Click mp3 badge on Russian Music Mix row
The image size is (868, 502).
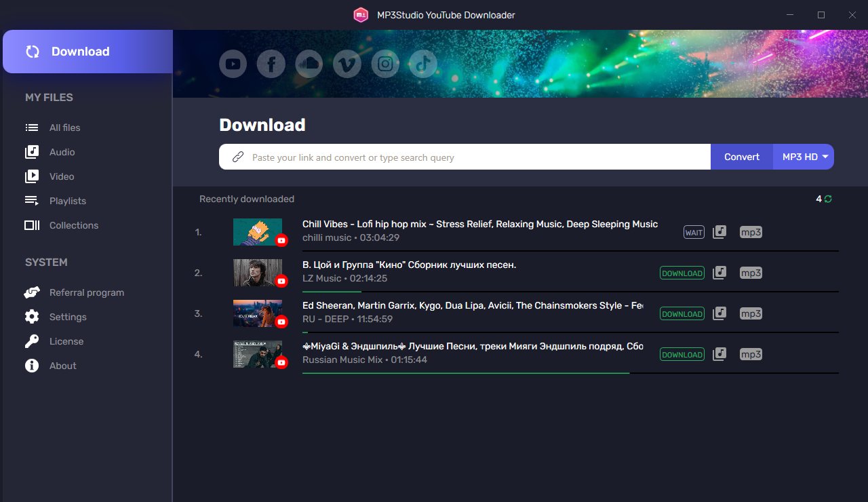(751, 354)
